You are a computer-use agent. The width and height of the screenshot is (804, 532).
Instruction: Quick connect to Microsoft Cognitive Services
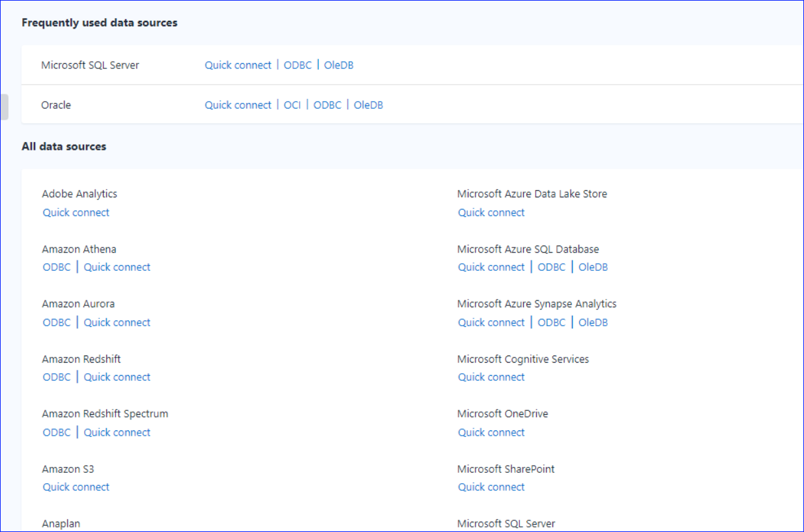491,377
